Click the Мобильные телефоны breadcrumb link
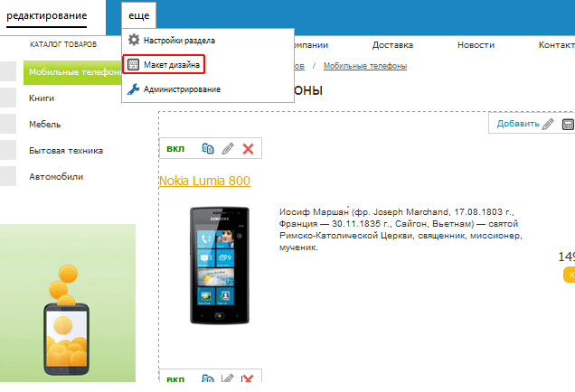Viewport: 575px width, 392px height. (x=364, y=66)
